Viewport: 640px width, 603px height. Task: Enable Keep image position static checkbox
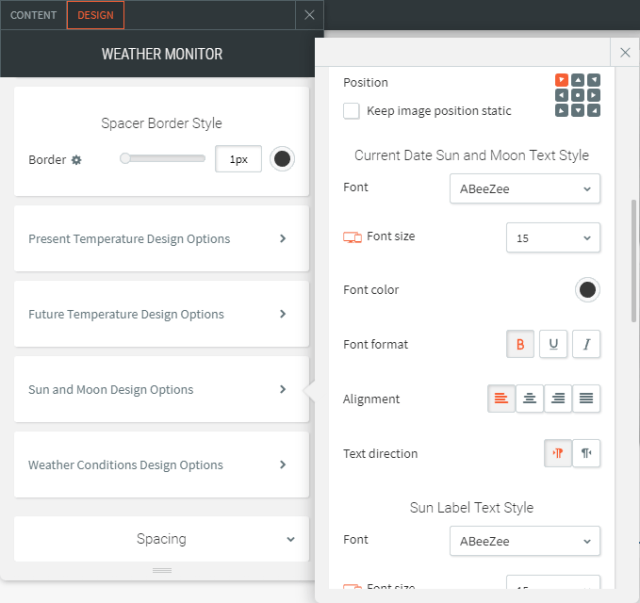[352, 111]
